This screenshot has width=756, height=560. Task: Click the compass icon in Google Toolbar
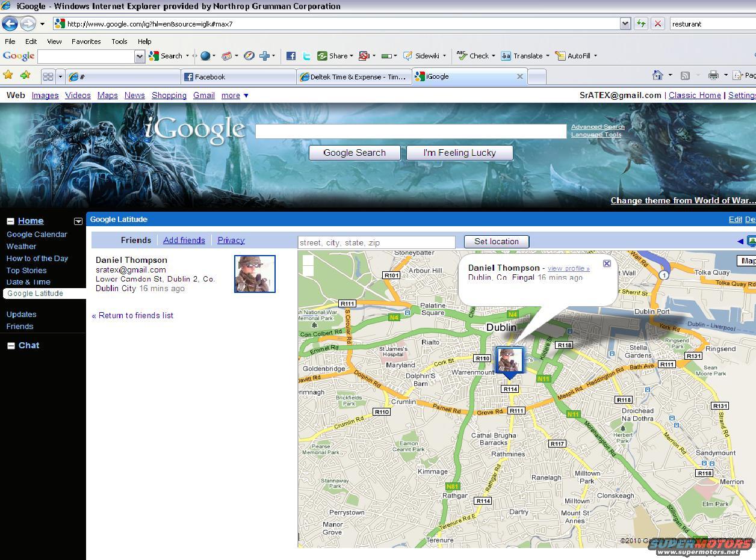click(248, 56)
